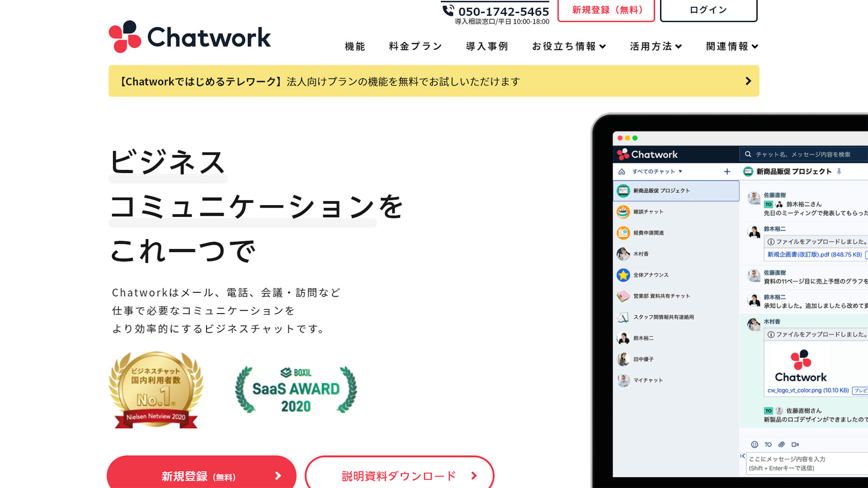868x488 pixels.
Task: Click the 経費申請関連 chat icon
Action: pyautogui.click(x=623, y=233)
